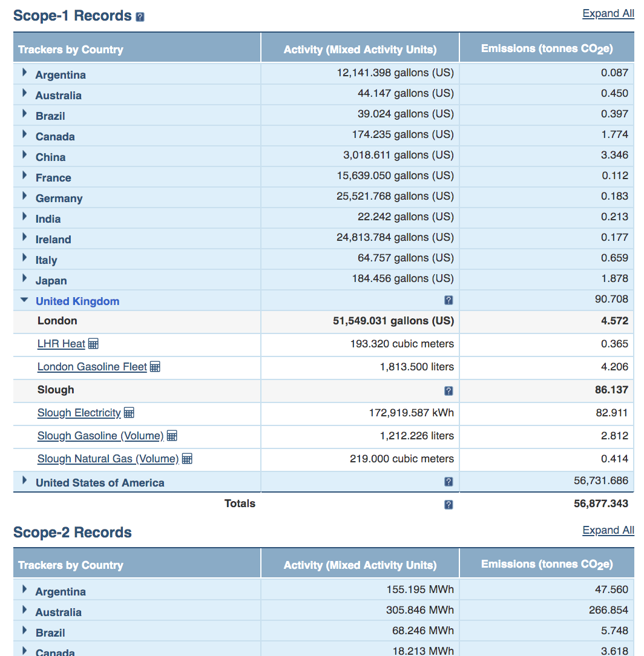Expand the China row
This screenshot has height=656, width=644.
coord(24,155)
